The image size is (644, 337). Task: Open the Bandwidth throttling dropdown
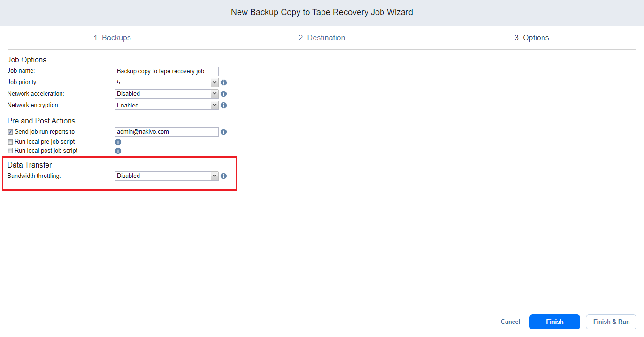click(x=167, y=176)
